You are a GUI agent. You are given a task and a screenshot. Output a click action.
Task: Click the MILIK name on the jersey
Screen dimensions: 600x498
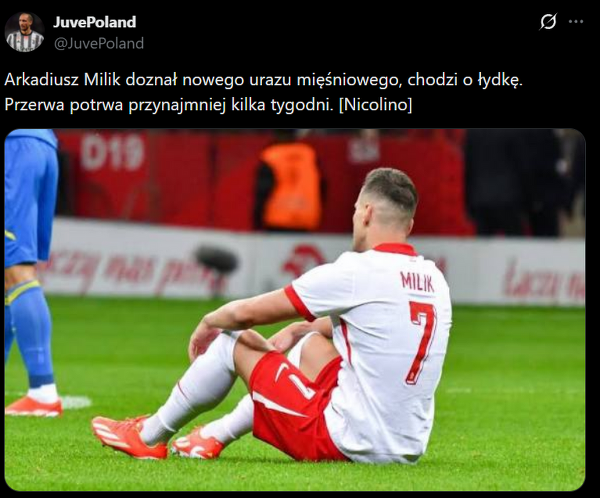[x=417, y=282]
